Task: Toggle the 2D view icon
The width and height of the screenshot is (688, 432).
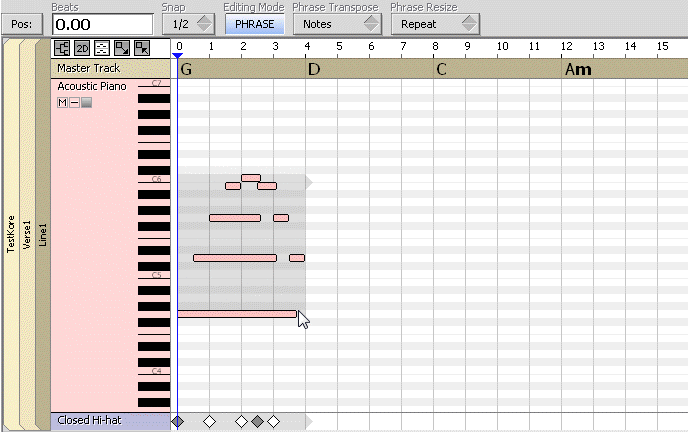Action: click(x=82, y=48)
